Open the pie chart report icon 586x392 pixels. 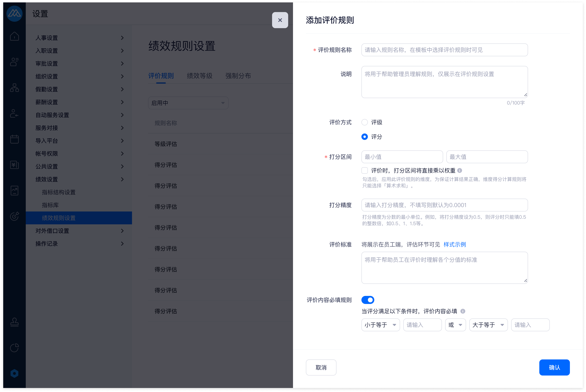click(14, 348)
